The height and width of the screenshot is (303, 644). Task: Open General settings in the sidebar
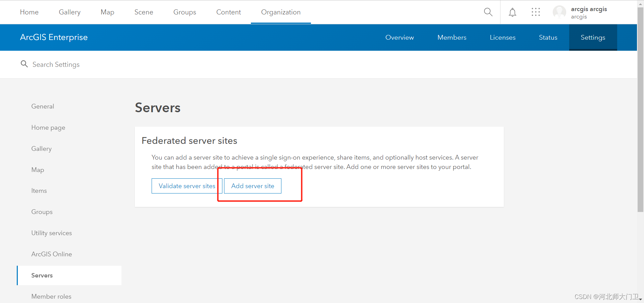[43, 106]
